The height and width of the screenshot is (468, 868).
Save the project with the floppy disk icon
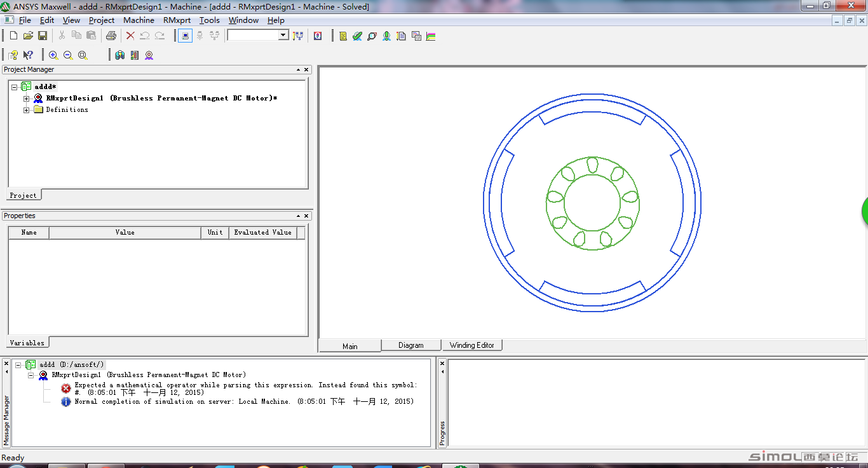[43, 36]
